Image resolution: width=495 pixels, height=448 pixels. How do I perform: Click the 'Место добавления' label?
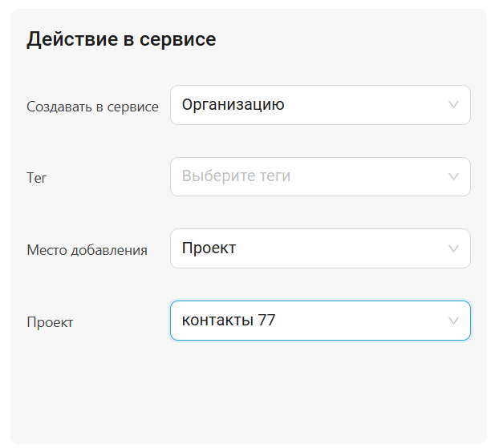pos(87,250)
